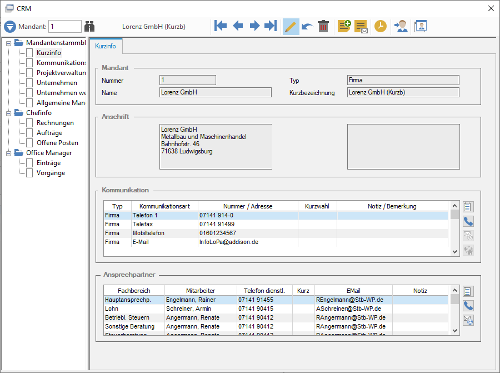Viewport: 500px width, 373px height.
Task: Go to the next record arrow
Action: point(255,26)
